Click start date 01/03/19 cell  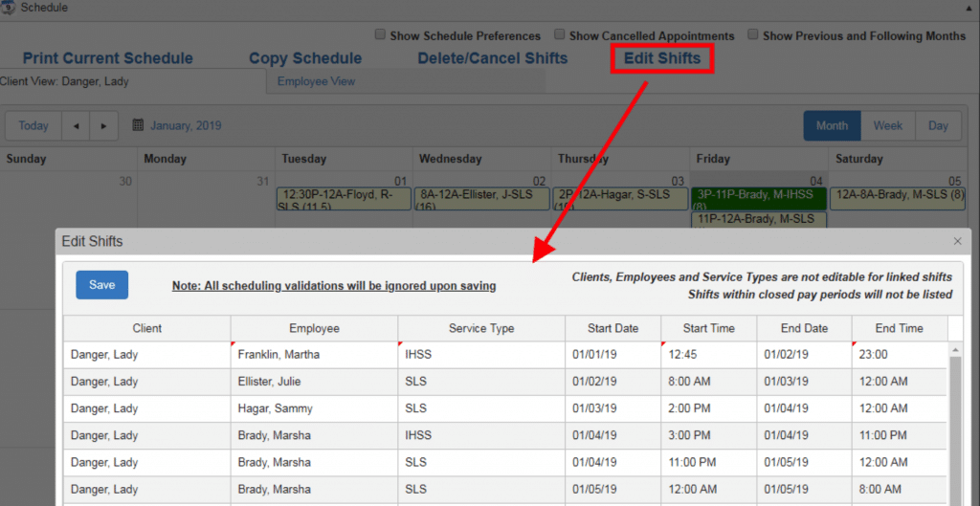click(x=613, y=408)
